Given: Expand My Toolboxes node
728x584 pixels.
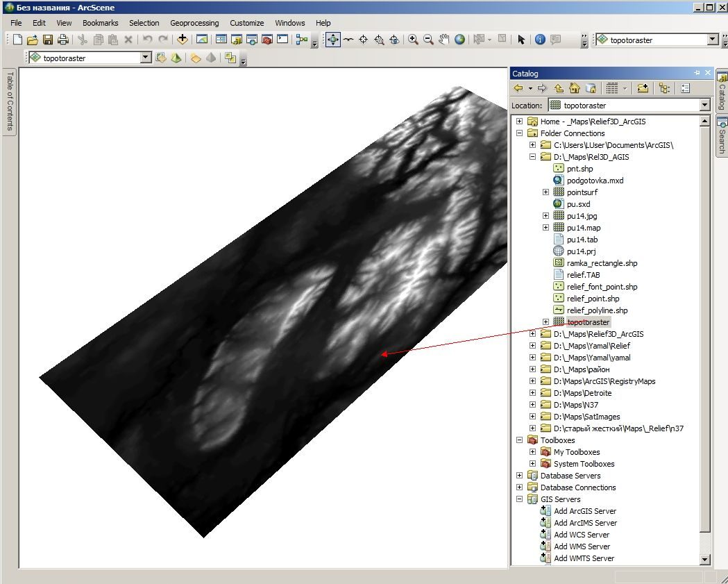Looking at the screenshot, I should pos(532,451).
